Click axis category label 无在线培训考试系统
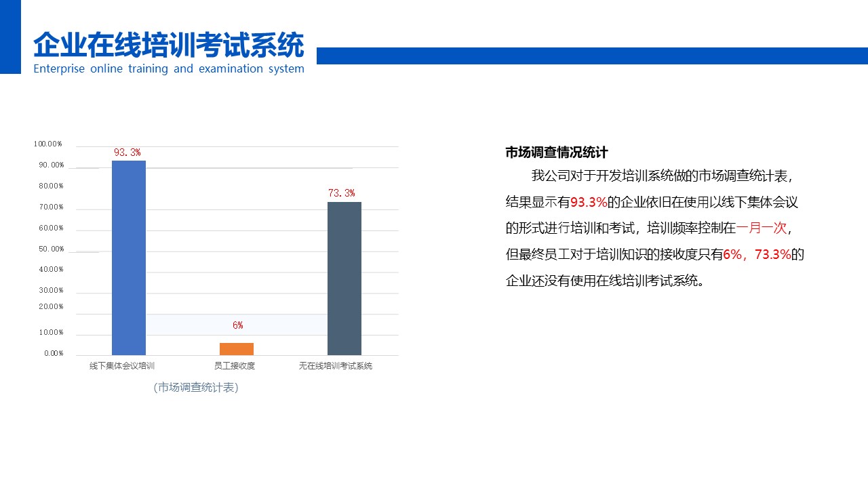This screenshot has height=488, width=868. pos(336,366)
